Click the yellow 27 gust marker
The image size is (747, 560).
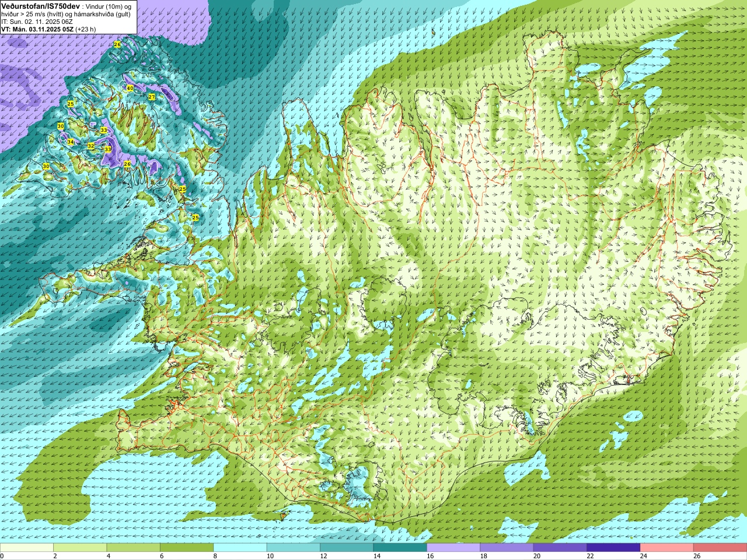coord(152,97)
